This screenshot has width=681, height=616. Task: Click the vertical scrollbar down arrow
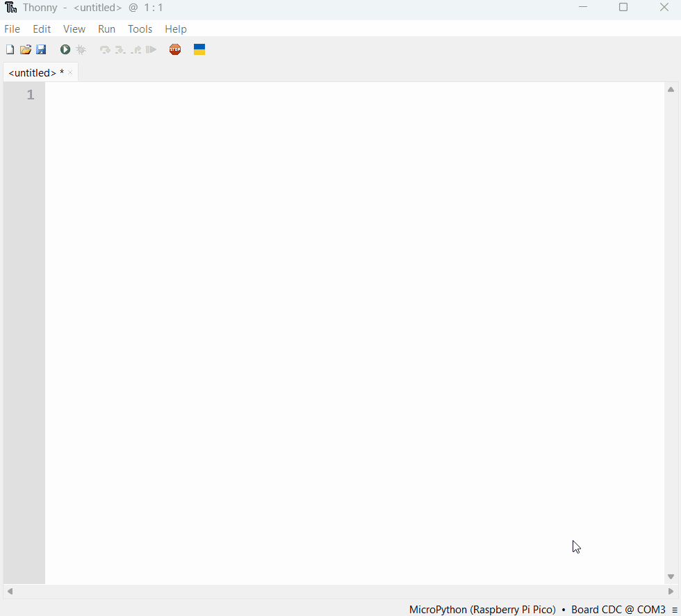click(x=671, y=577)
